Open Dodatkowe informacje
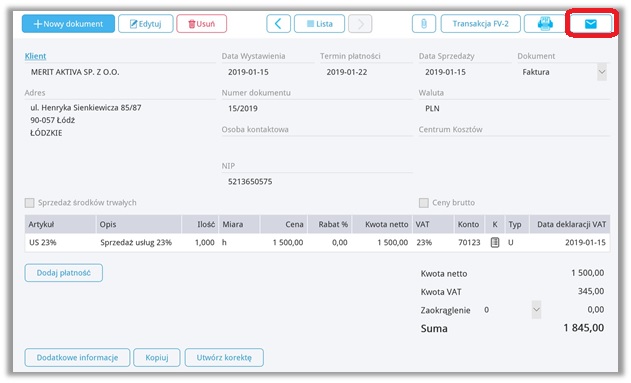The image size is (631, 383). [77, 357]
